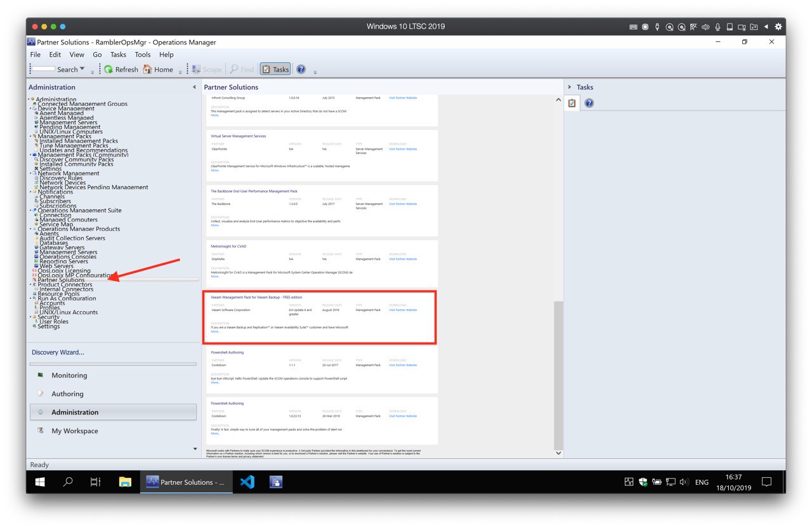Open Veeam Management Pack for Veeam Backup title
This screenshot has width=812, height=528.
[x=256, y=297]
